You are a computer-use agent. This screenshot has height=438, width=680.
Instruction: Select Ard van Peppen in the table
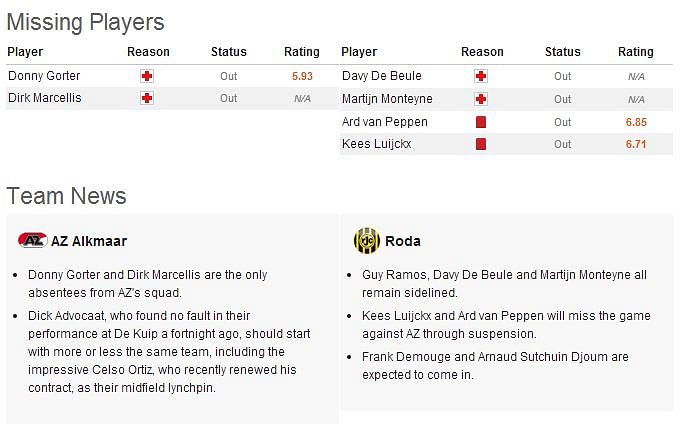[x=385, y=122]
